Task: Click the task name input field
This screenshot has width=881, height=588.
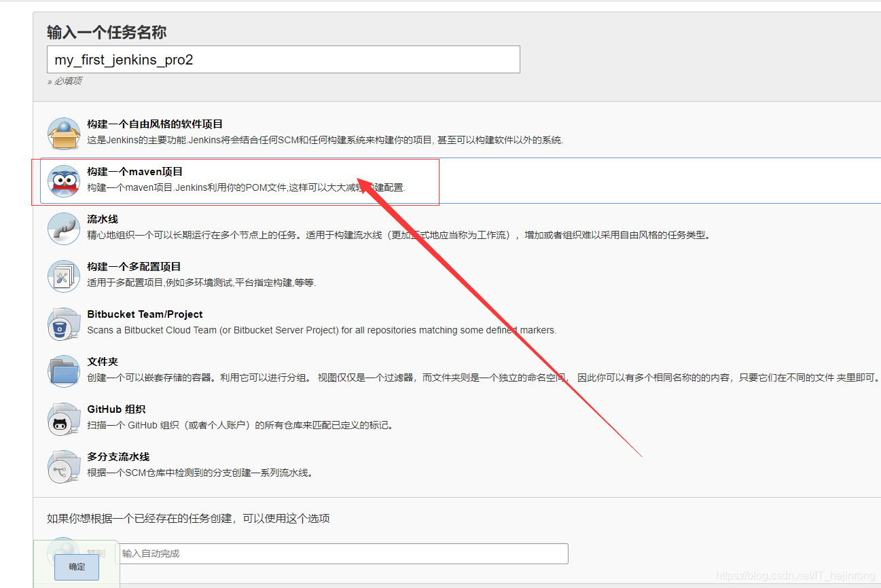Action: (283, 60)
